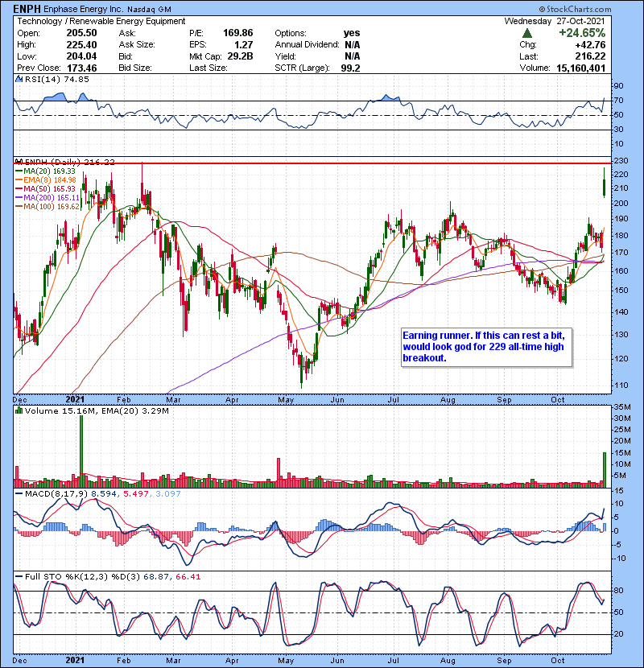
Task: Click the RSI(14) 74.85 panel label
Action: point(56,79)
